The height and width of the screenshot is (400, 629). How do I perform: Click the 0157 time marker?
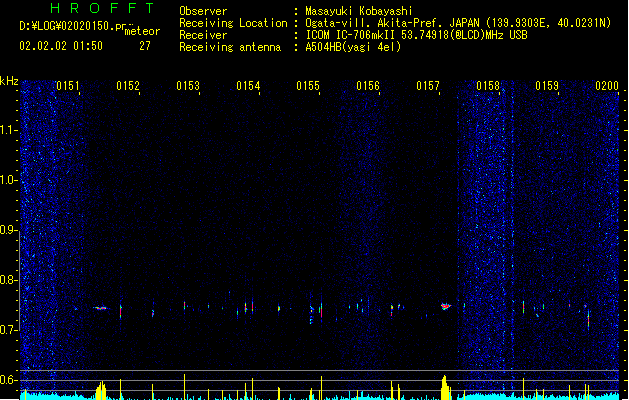[x=428, y=86]
